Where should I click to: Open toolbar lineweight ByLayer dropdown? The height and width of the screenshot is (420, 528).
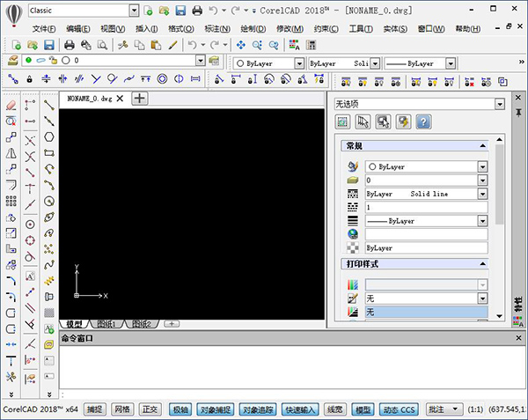(451, 63)
